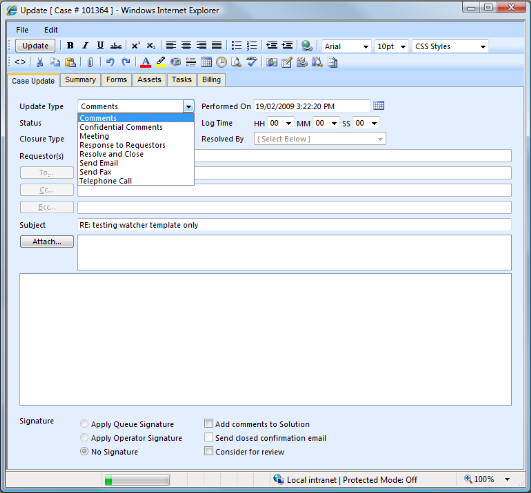Expand the Arial font dropdown

[x=346, y=46]
